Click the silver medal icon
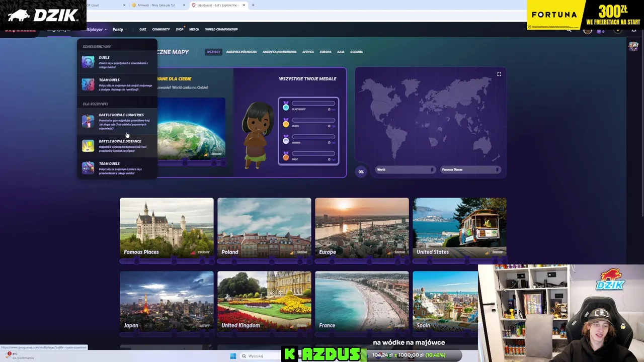This screenshot has height=362, width=644. click(286, 140)
